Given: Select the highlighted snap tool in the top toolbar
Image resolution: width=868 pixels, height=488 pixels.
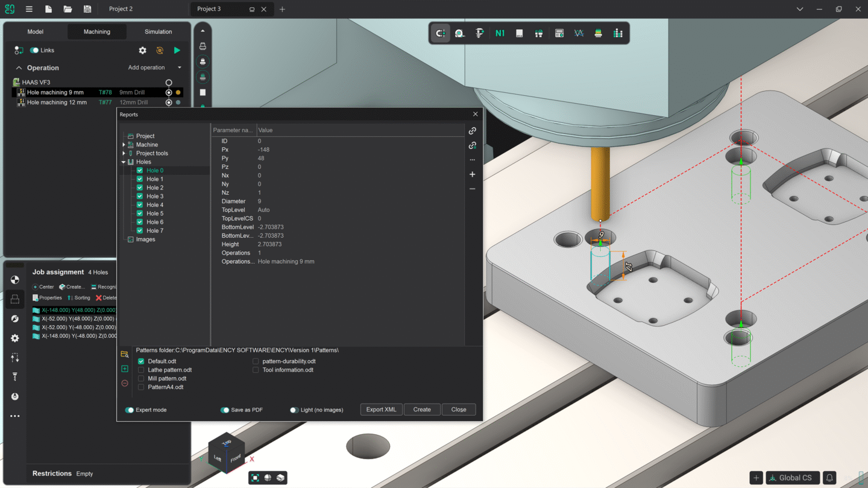Looking at the screenshot, I should 440,33.
